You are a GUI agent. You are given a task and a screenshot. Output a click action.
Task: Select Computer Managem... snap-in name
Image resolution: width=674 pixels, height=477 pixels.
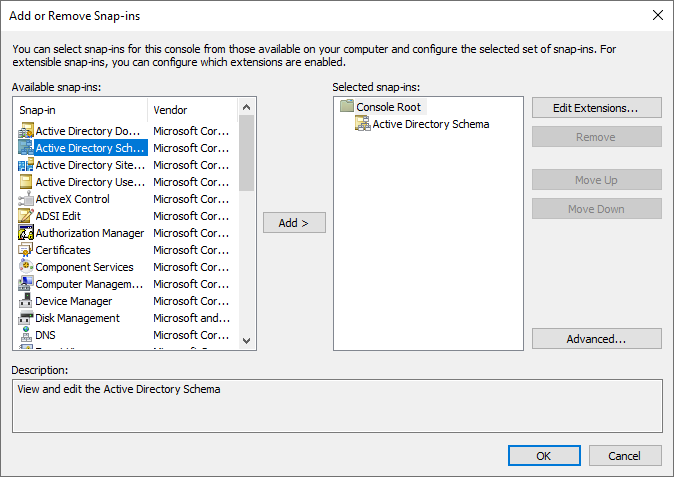[89, 284]
